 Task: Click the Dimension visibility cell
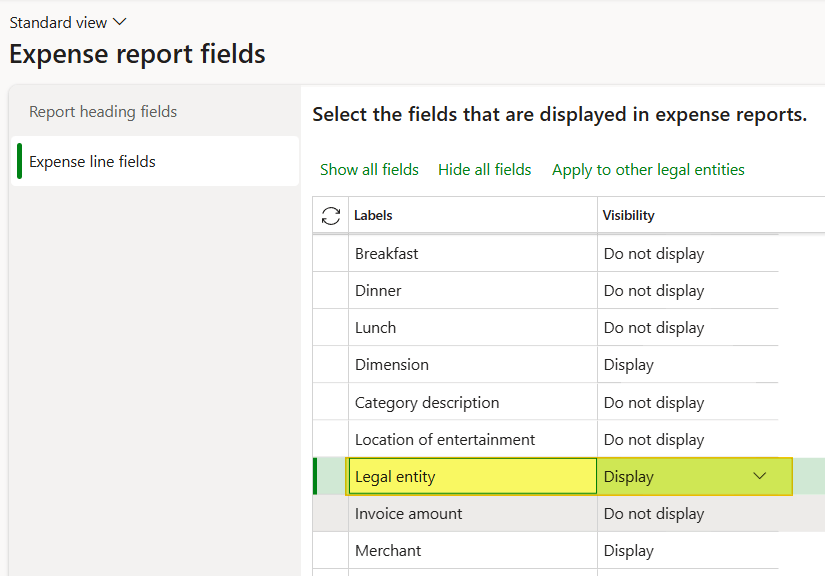(x=687, y=365)
